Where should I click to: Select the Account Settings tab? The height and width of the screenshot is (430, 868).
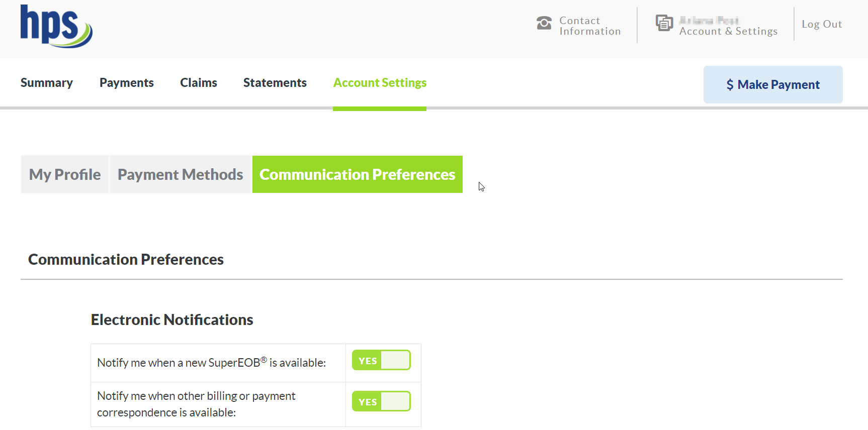[380, 83]
